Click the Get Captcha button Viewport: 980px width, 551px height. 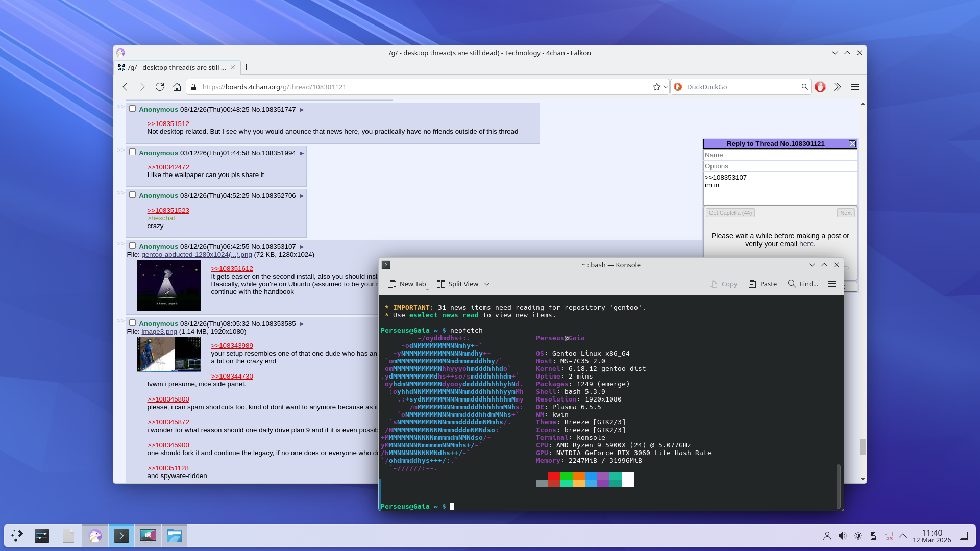point(730,213)
